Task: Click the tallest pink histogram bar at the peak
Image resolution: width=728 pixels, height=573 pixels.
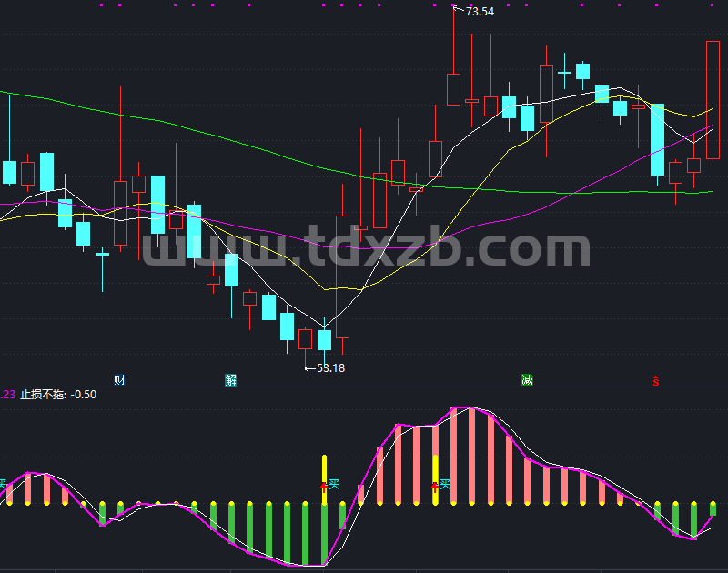Action: coord(471,456)
